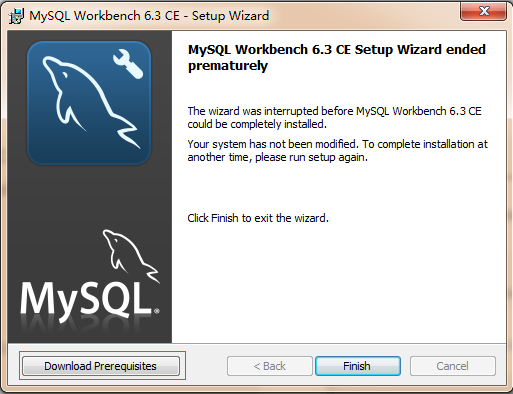Click the dark gray sidebar panel background
The image size is (513, 394).
pyautogui.click(x=89, y=197)
